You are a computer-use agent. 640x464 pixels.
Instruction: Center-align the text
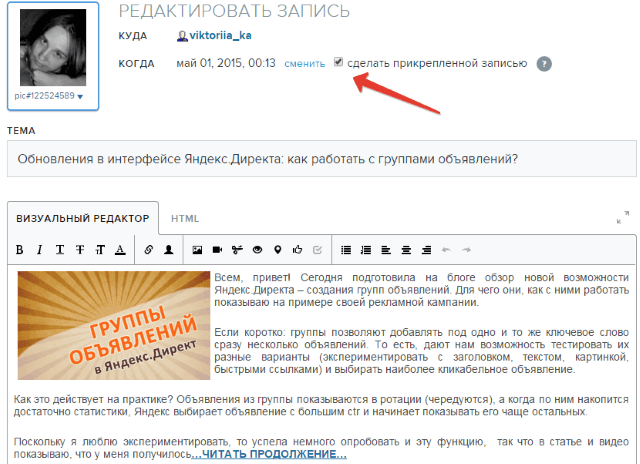click(406, 250)
